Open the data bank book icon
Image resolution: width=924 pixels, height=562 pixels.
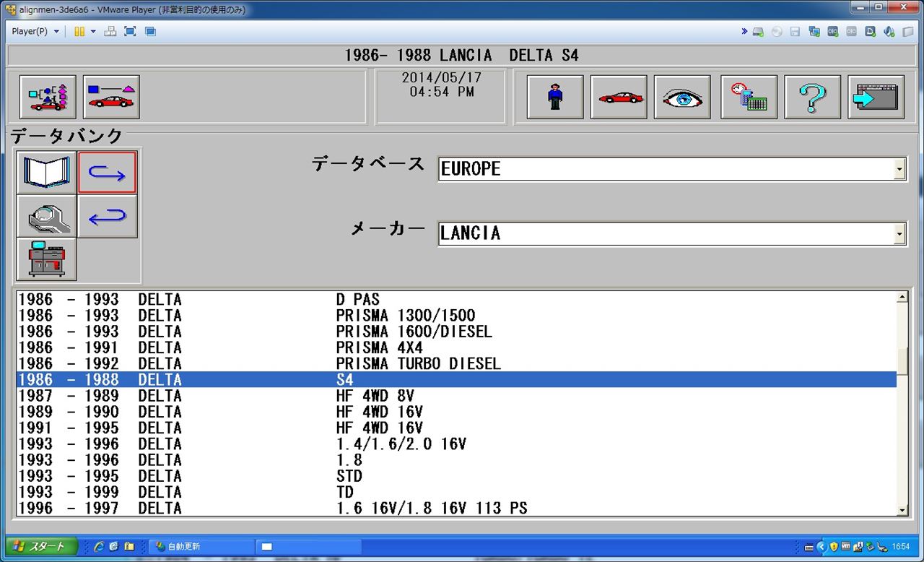click(47, 173)
